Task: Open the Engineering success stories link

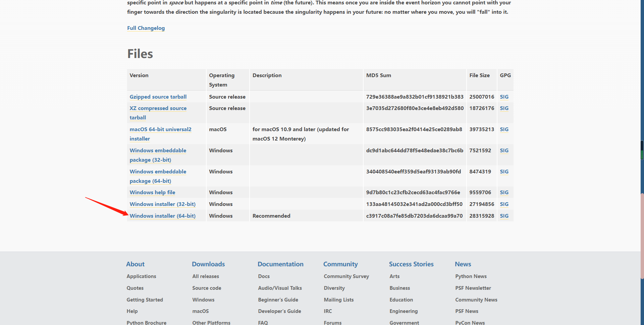Action: 404,311
